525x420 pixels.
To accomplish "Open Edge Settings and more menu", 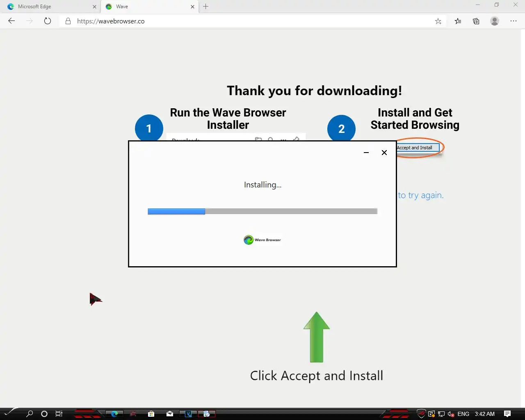I will click(514, 21).
